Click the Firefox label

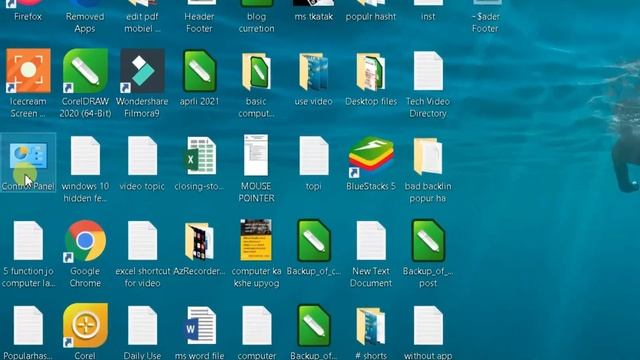point(28,17)
